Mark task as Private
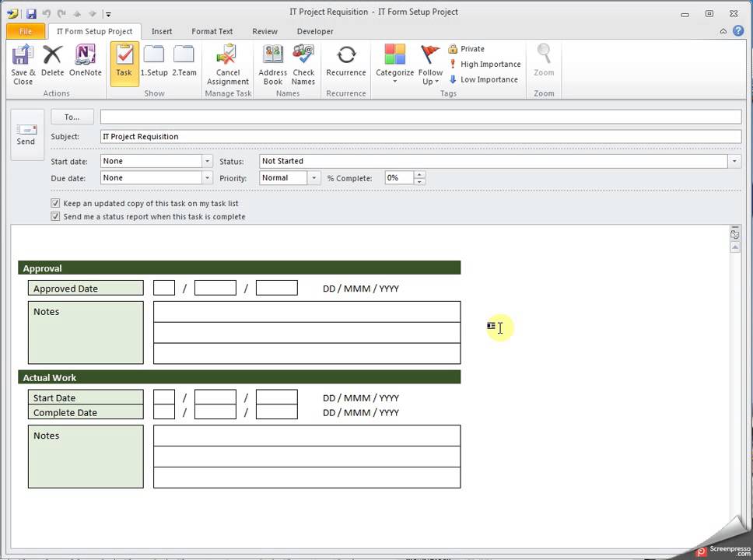This screenshot has height=560, width=753. [467, 48]
